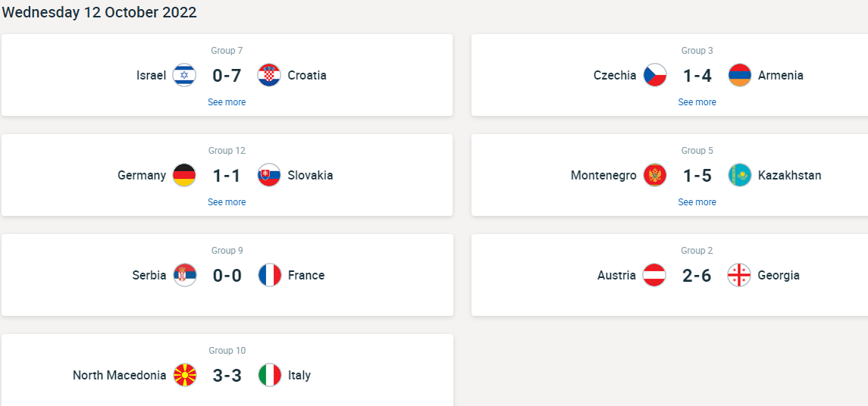This screenshot has height=406, width=868.
Task: Click the Montenegro flag icon
Action: click(655, 175)
